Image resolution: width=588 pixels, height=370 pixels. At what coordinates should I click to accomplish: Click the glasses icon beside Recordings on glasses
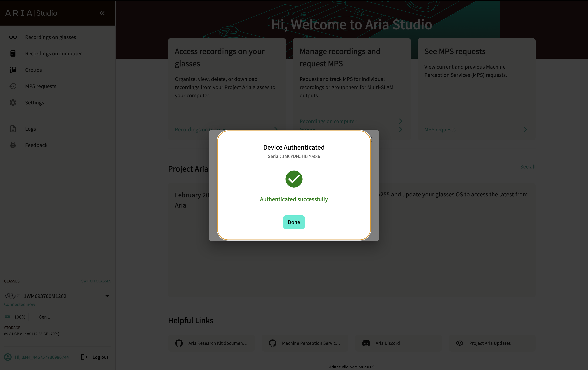coord(13,37)
